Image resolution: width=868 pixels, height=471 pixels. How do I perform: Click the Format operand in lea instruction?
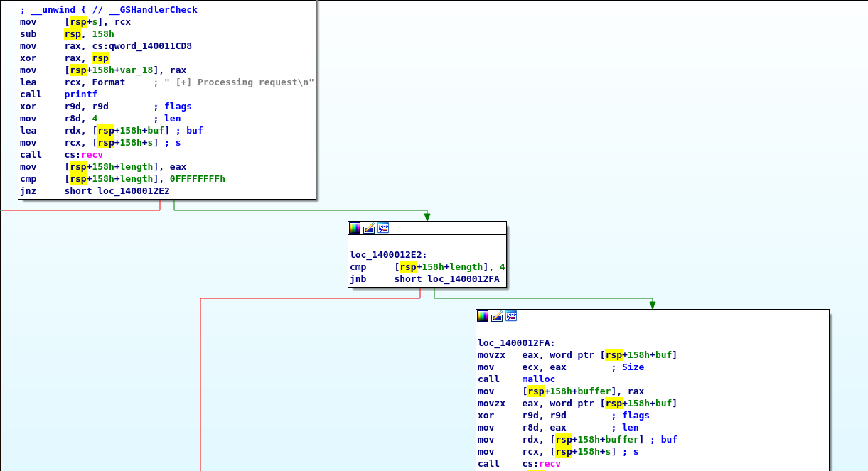(108, 82)
